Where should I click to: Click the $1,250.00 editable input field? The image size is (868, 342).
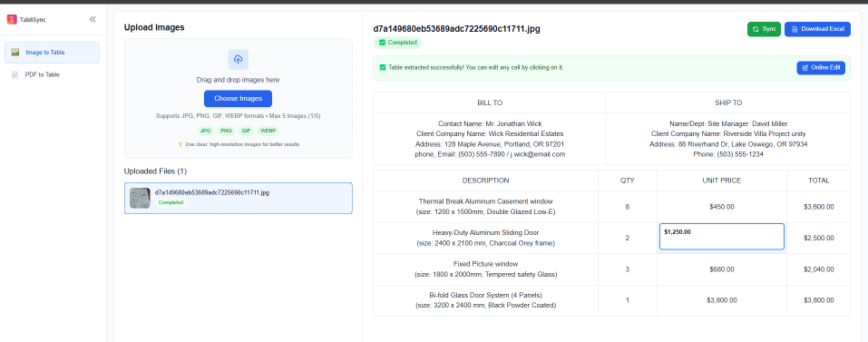(722, 236)
